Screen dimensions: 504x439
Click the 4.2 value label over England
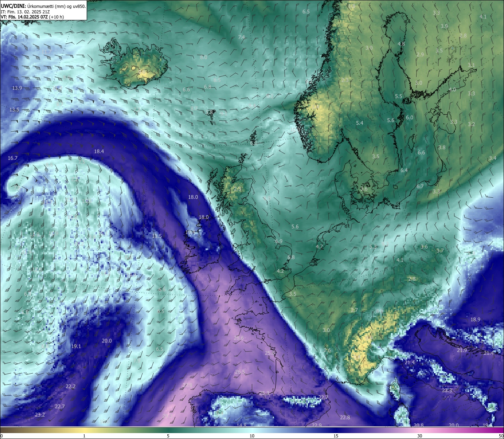[x=280, y=271]
